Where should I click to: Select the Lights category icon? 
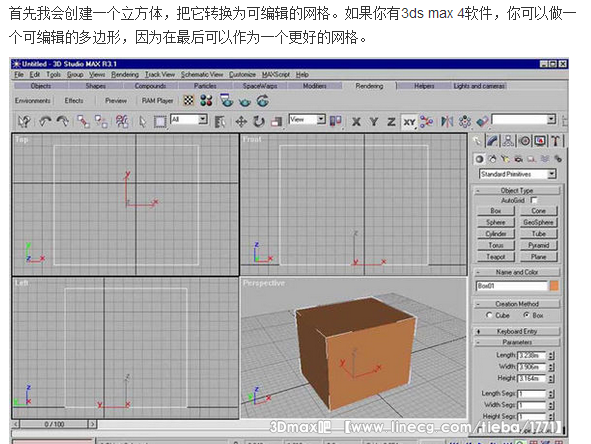pos(505,159)
